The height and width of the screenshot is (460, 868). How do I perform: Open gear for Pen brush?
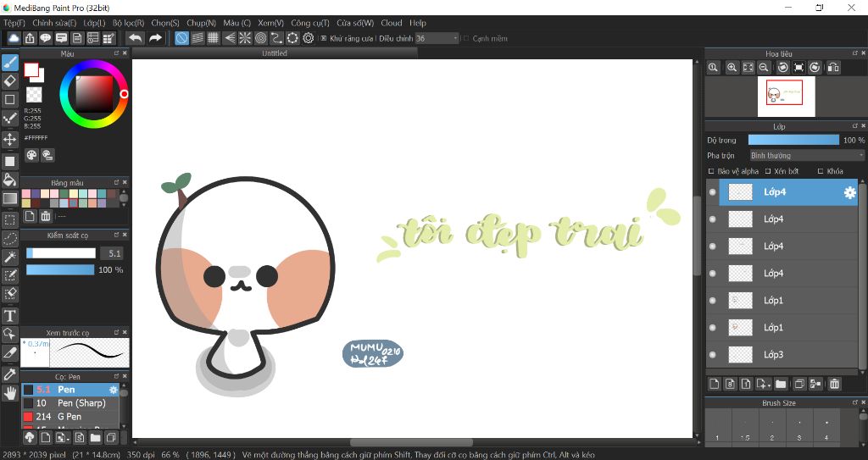click(x=114, y=390)
